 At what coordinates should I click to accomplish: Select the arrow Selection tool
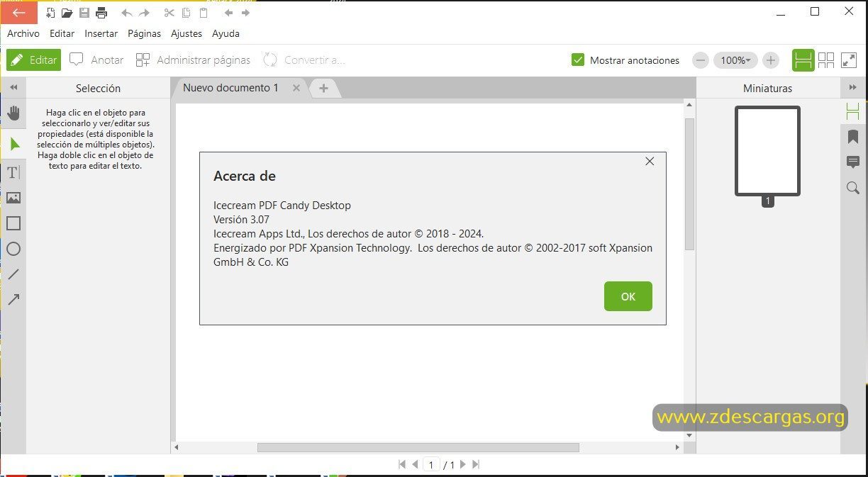[13, 144]
